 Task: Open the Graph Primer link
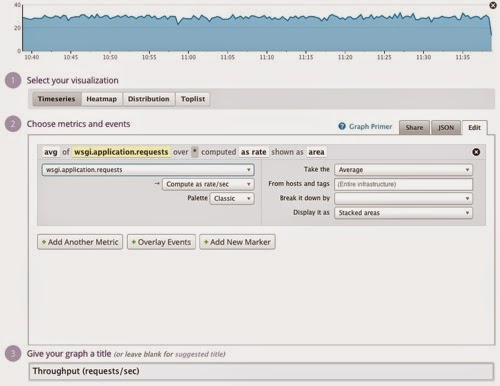click(370, 127)
